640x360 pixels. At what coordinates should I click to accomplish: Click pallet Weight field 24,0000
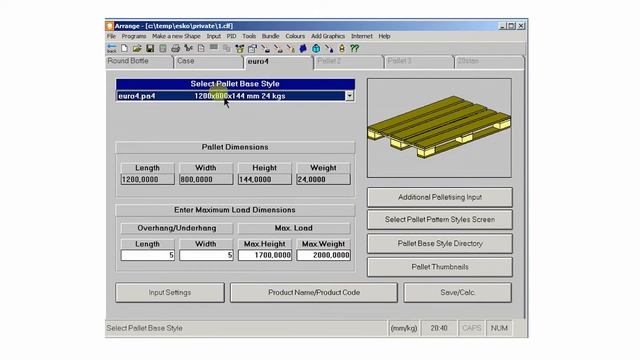tap(324, 179)
